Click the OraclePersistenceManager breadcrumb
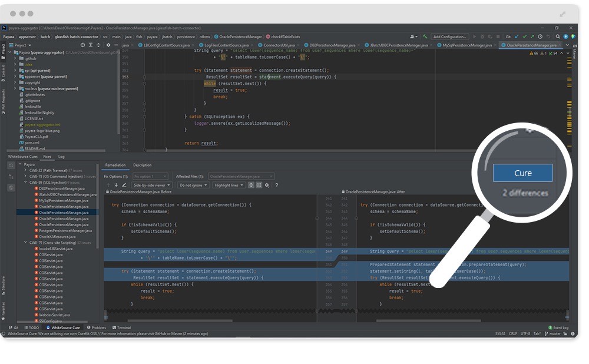This screenshot has width=589, height=364. (238, 37)
